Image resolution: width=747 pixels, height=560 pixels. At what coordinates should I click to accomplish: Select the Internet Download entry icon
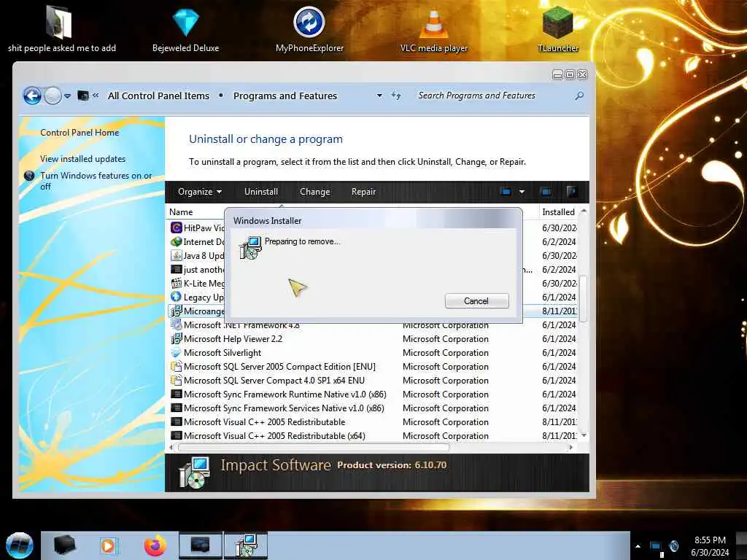coord(176,241)
